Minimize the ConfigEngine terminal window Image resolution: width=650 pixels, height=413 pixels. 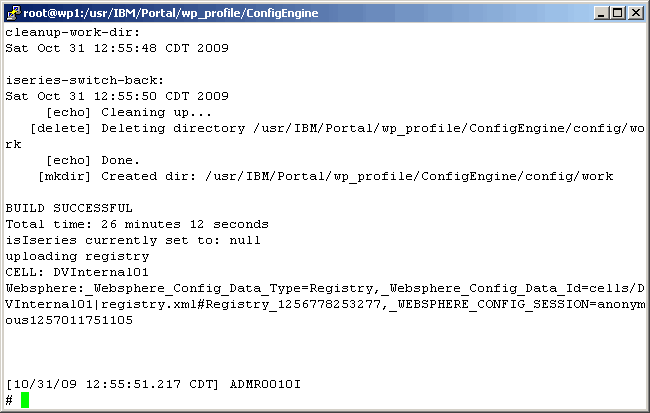(599, 12)
